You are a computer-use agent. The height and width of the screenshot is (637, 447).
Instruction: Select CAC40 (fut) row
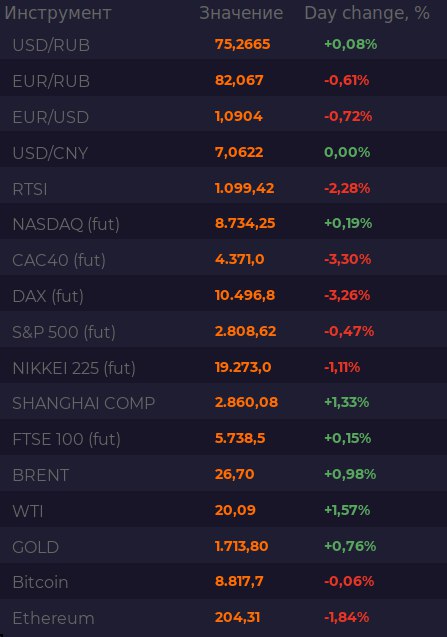(x=224, y=260)
